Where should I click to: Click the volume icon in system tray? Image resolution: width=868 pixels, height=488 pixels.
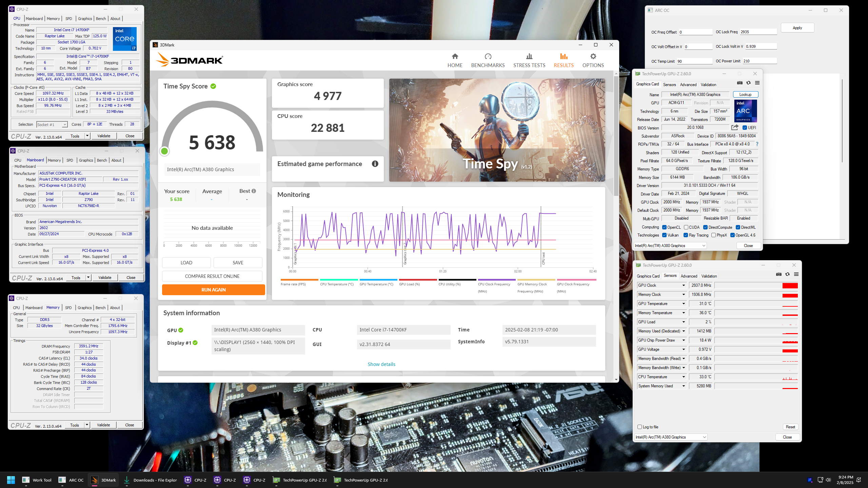(828, 480)
